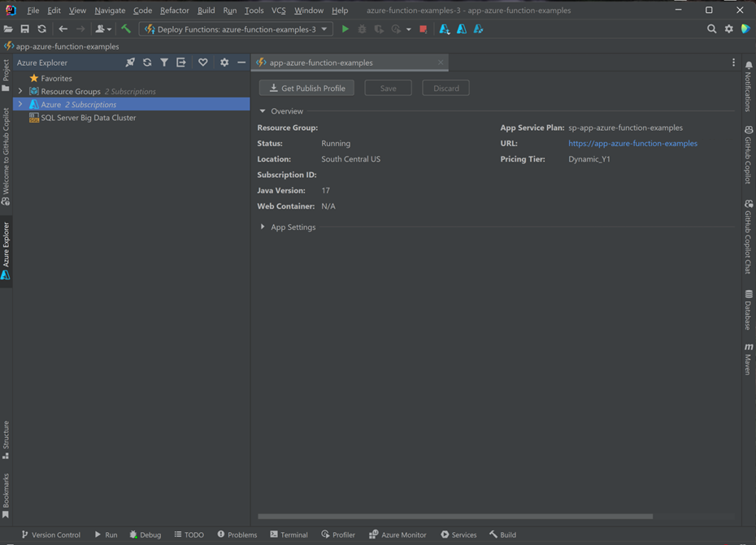Stop the running process with the red square
This screenshot has width=756, height=545.
[x=423, y=28]
